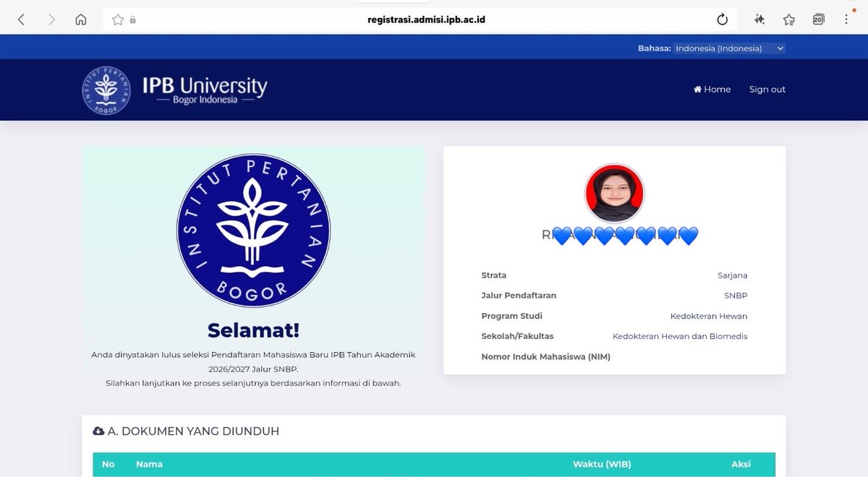This screenshot has height=477, width=868.
Task: Click the Jalur Pendaftaran label
Action: pyautogui.click(x=519, y=296)
